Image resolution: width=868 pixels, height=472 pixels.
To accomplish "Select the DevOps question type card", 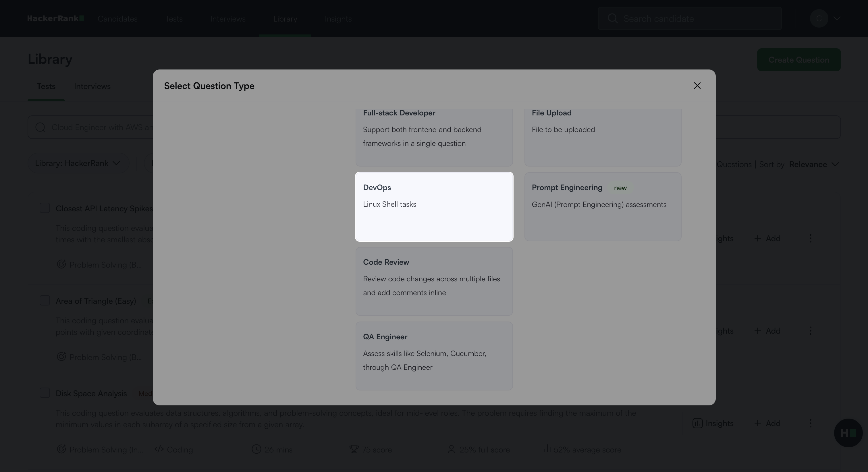I will tap(434, 206).
